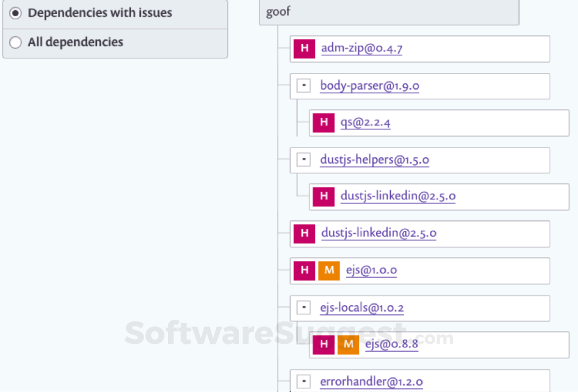Collapse the dustjs-helpers@1.5.0 node
The width and height of the screenshot is (578, 392).
pos(303,160)
